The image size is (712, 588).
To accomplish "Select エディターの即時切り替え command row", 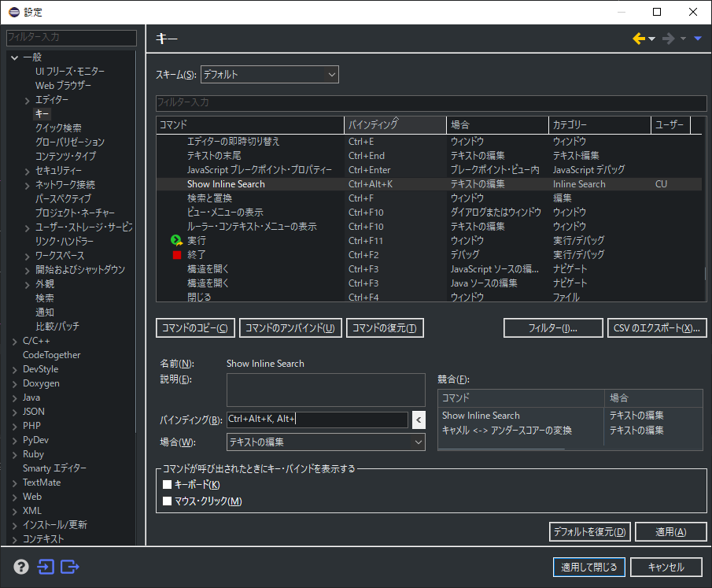I will (429, 142).
